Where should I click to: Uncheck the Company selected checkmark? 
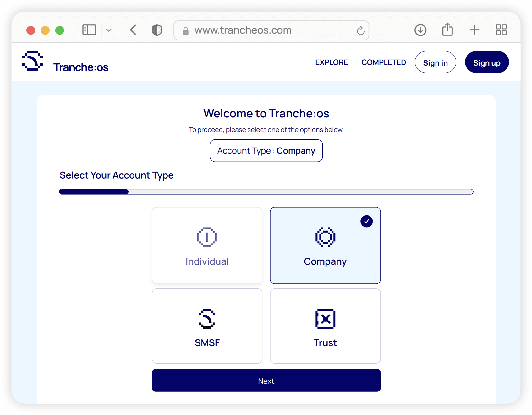tap(366, 221)
